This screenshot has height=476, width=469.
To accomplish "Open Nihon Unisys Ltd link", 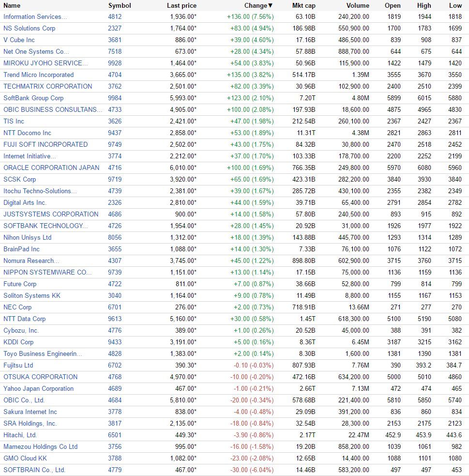I will click(x=27, y=237).
